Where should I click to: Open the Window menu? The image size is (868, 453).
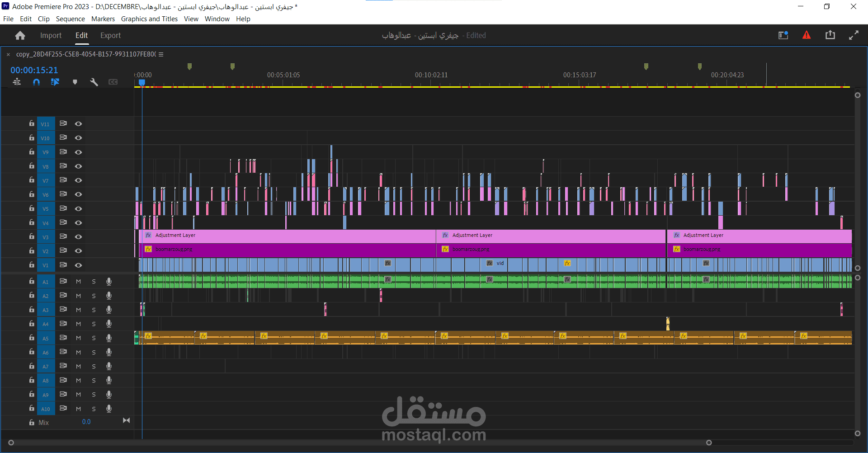click(x=217, y=19)
